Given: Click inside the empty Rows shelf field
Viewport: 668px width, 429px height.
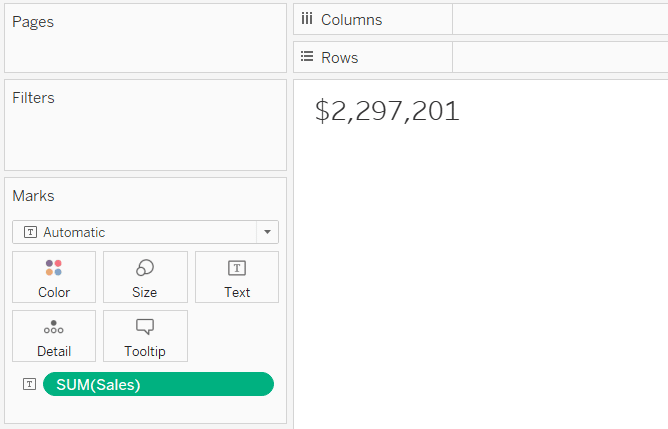Looking at the screenshot, I should click(x=560, y=57).
